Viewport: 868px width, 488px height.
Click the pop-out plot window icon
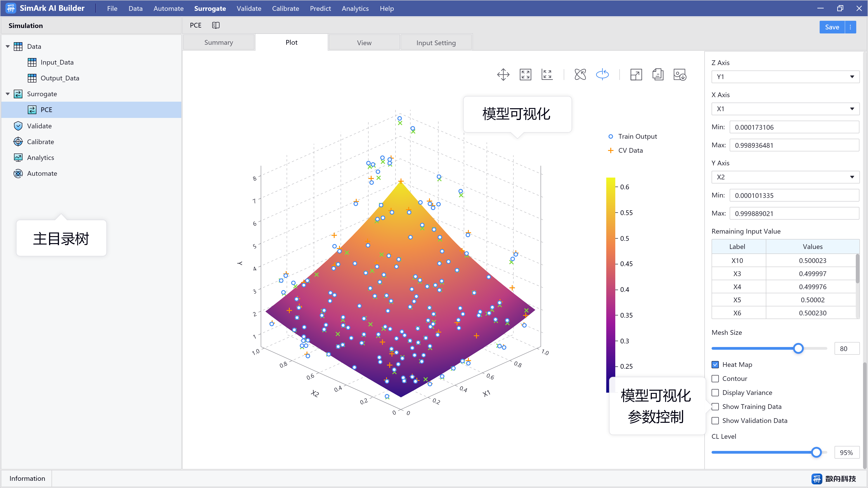point(636,74)
